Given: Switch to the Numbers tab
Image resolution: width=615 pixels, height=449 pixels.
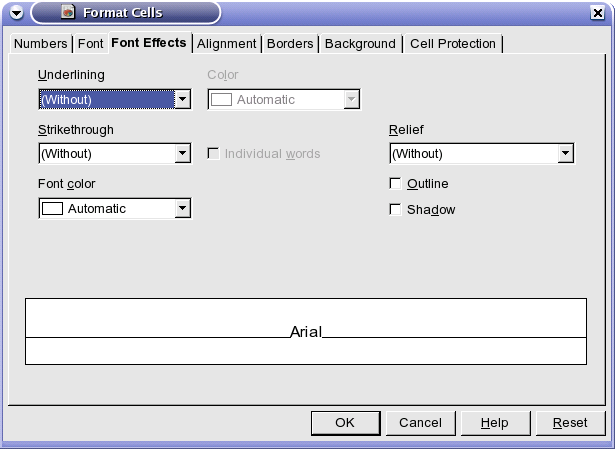Looking at the screenshot, I should (x=40, y=44).
